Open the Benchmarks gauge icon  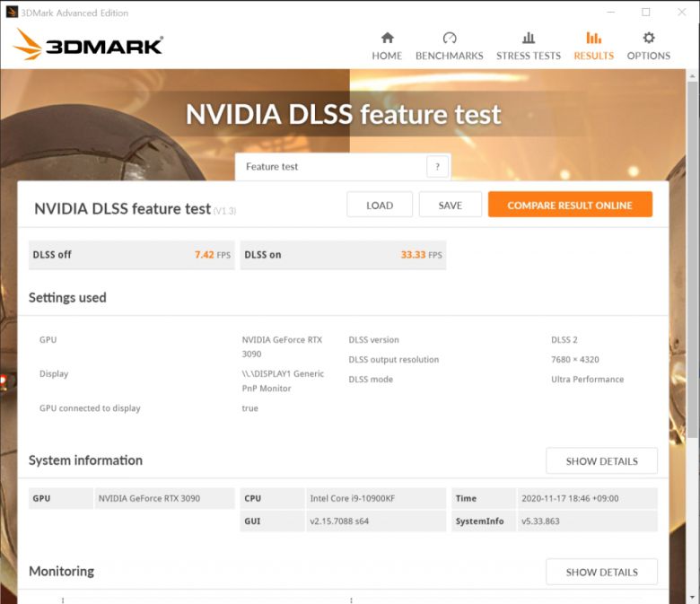tap(450, 38)
